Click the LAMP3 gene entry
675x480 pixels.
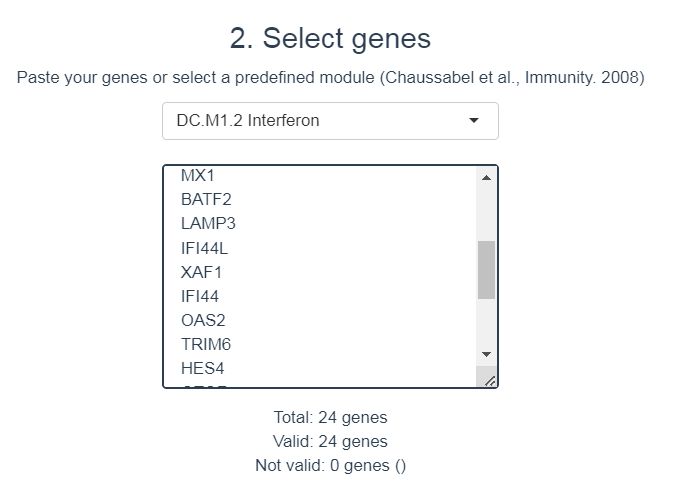tap(208, 223)
